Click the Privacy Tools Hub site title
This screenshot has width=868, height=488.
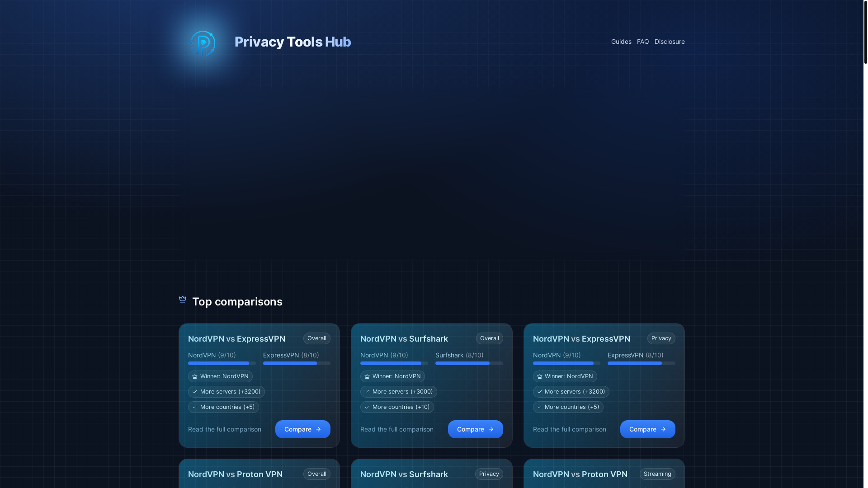click(x=292, y=42)
